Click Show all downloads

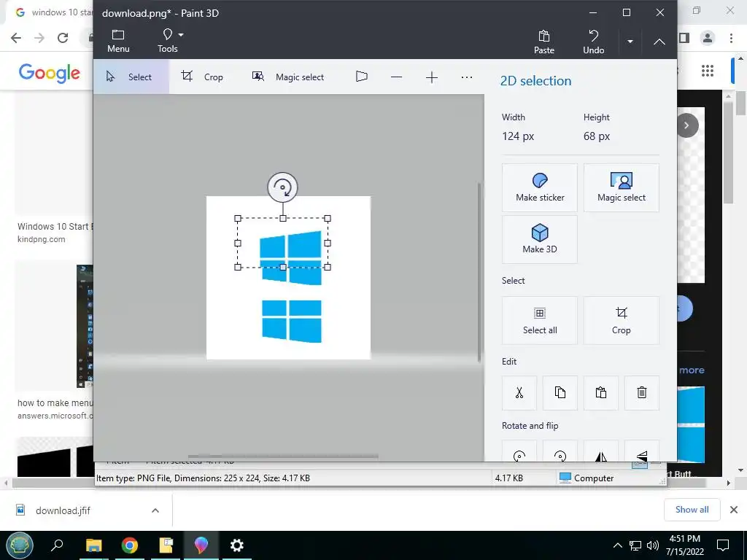(692, 510)
